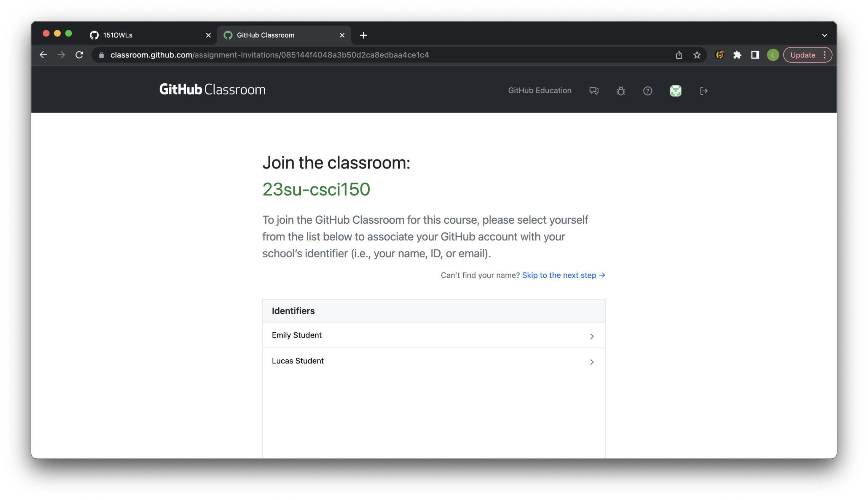Screen dimensions: 868x500
Task: Open a new tab with plus button
Action: point(363,35)
